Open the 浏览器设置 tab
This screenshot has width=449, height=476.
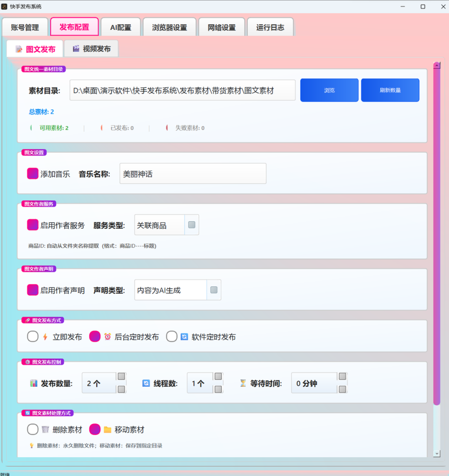[169, 27]
